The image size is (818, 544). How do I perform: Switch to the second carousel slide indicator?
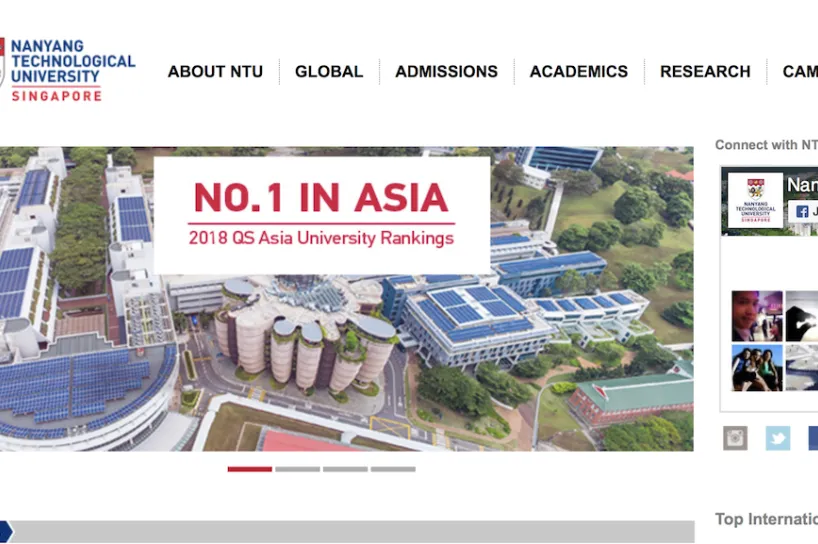click(297, 469)
